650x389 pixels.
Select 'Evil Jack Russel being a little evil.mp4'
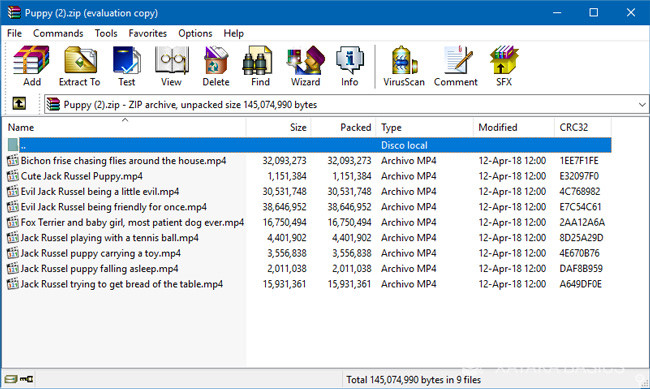click(100, 191)
